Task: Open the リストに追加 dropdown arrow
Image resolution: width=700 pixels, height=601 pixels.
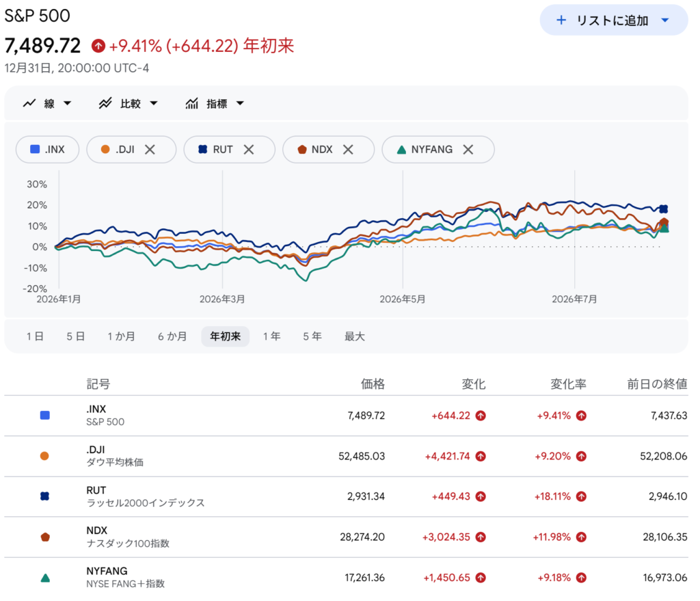Action: (664, 20)
